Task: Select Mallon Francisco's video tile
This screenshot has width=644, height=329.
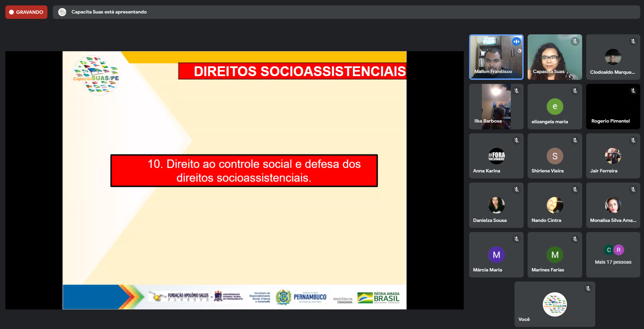Action: (x=496, y=57)
